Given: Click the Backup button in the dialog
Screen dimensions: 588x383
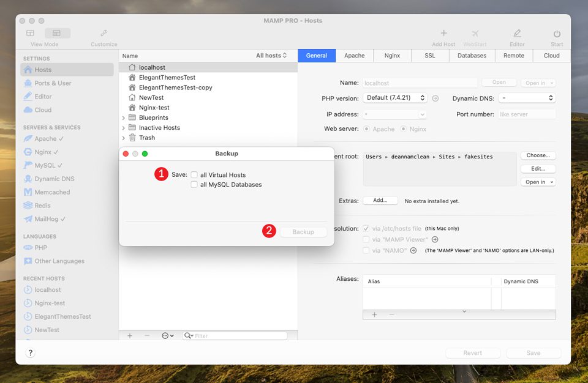Looking at the screenshot, I should pos(303,231).
